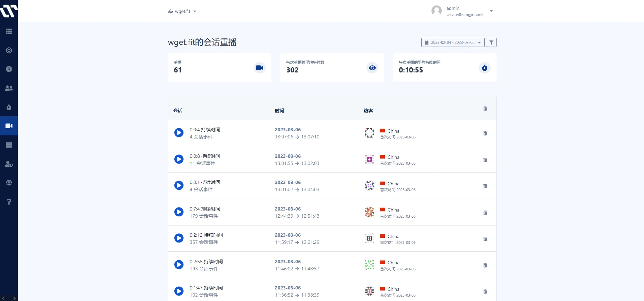Select the session replays video icon in sidebar
The height and width of the screenshot is (301, 644).
pyautogui.click(x=9, y=126)
